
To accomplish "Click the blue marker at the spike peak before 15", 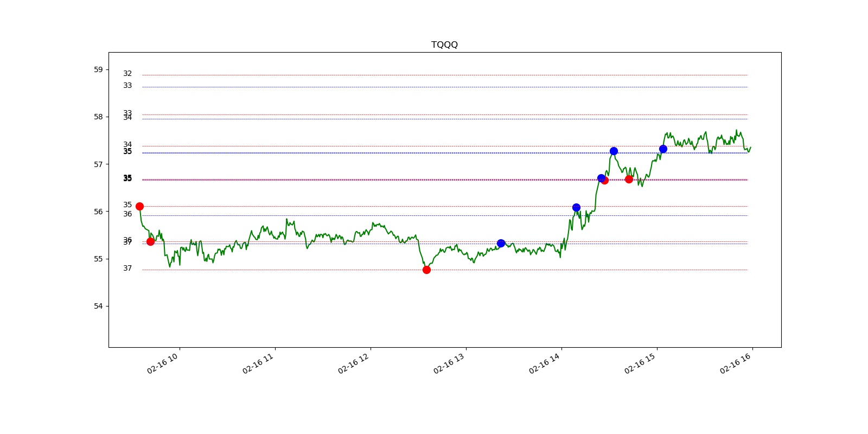I will (614, 151).
